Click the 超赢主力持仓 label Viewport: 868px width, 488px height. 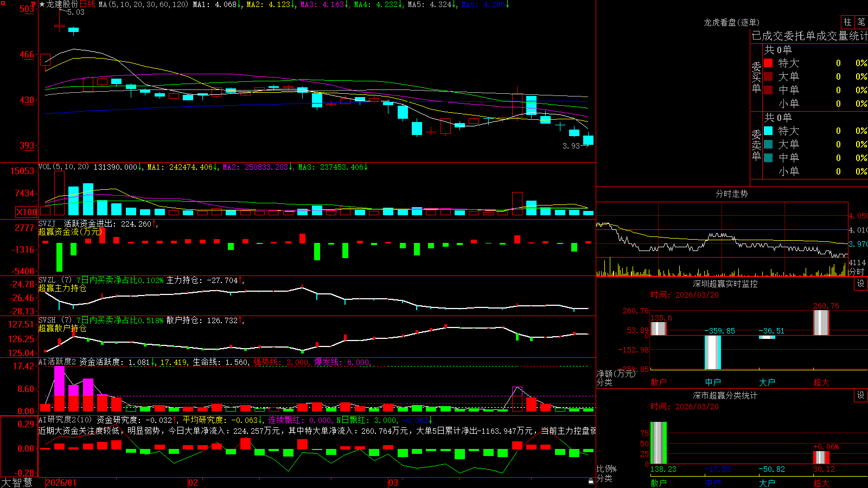62,288
